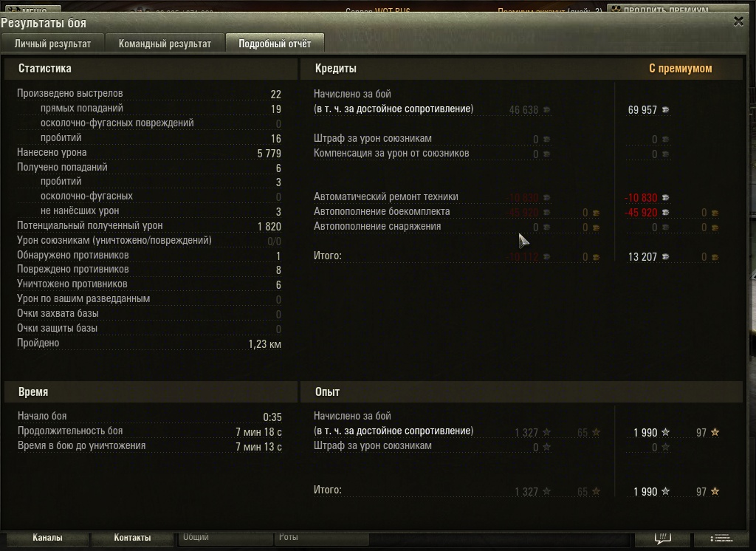This screenshot has height=551, width=756.
Task: Click the credits icon beside red -10 830
Action: point(665,197)
